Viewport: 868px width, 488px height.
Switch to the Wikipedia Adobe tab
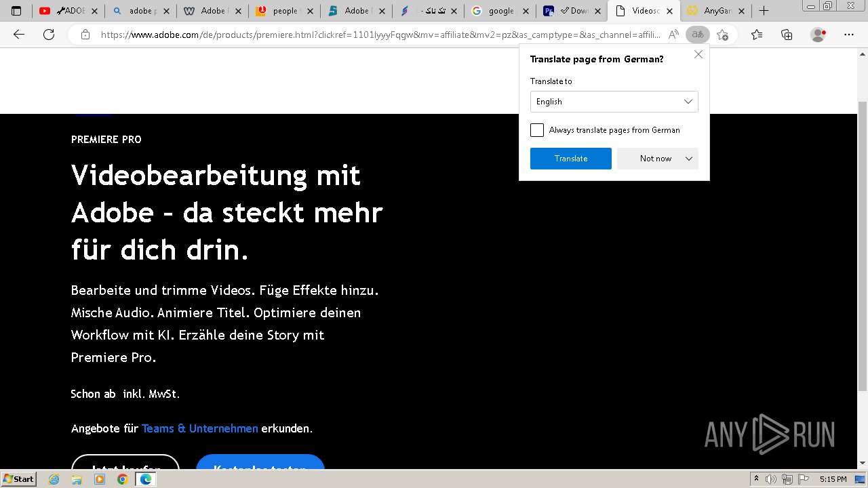tap(212, 11)
